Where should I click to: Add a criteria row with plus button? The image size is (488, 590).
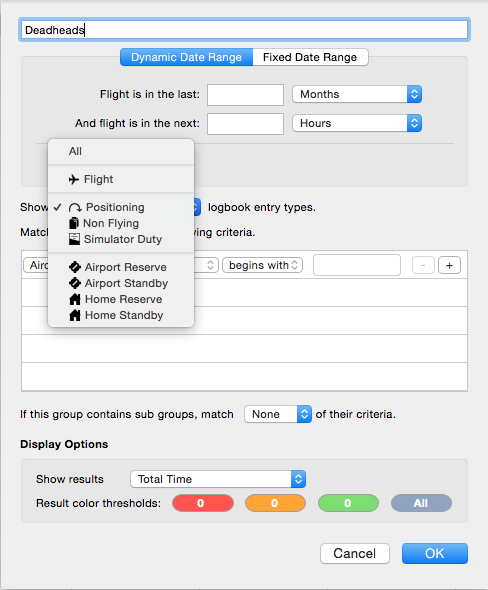[449, 266]
